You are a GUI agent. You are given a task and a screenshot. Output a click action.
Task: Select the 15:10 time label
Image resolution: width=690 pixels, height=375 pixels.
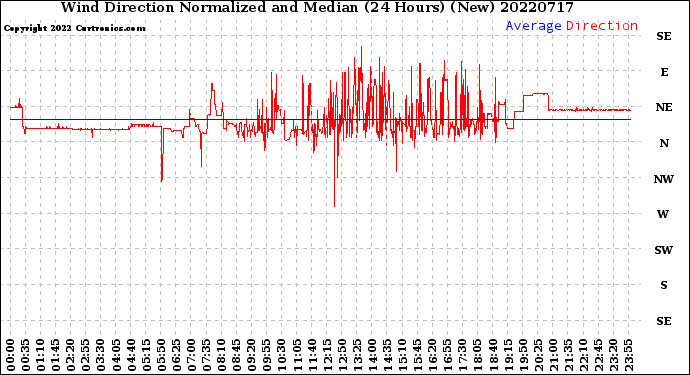tap(402, 355)
